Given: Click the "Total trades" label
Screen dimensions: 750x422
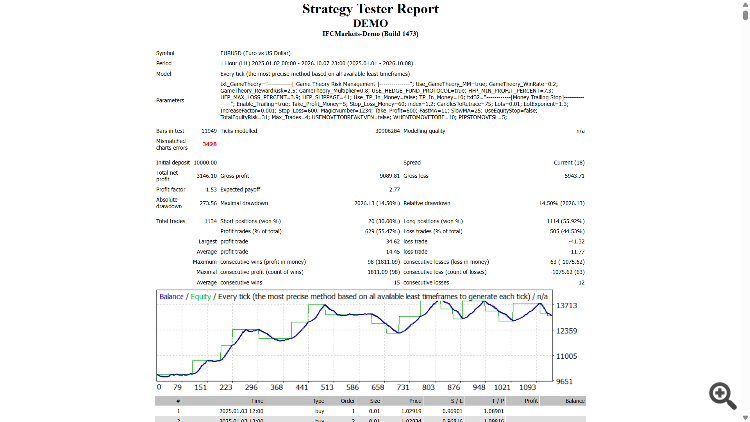Looking at the screenshot, I should [x=170, y=221].
